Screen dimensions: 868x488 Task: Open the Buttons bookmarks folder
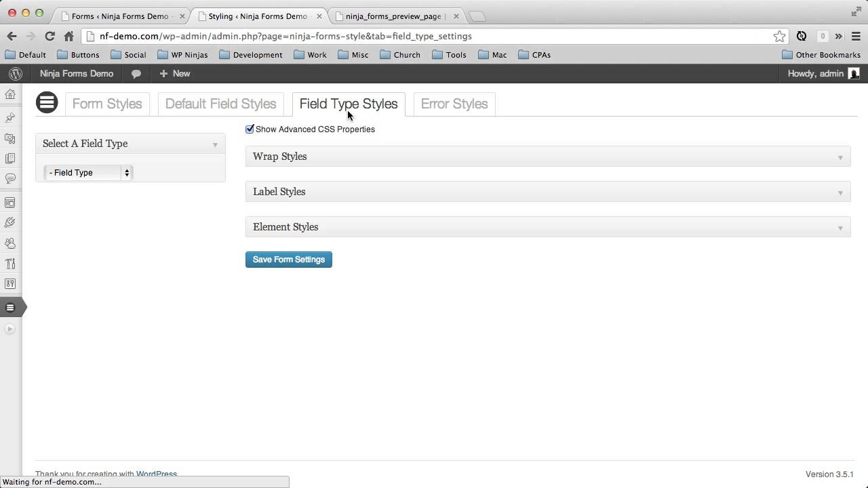(79, 55)
